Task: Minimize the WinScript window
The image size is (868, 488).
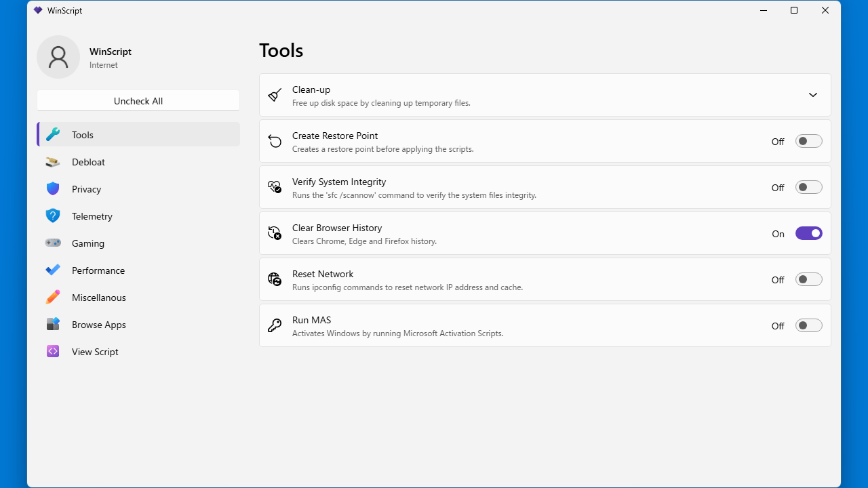Action: pyautogui.click(x=763, y=10)
